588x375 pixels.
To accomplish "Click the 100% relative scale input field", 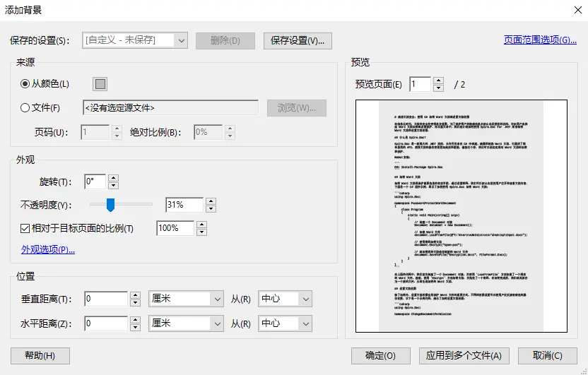I will pos(175,229).
